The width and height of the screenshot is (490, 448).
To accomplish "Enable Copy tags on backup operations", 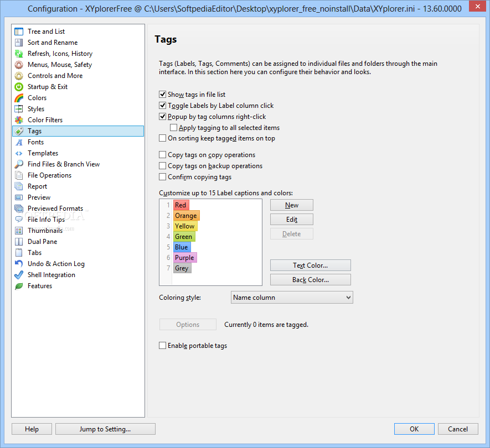I will pyautogui.click(x=162, y=166).
